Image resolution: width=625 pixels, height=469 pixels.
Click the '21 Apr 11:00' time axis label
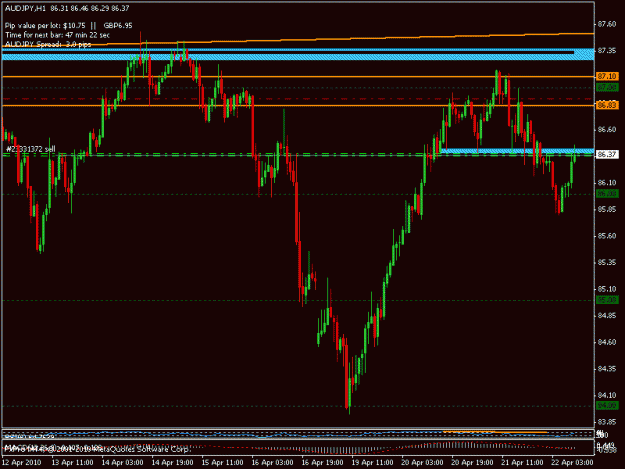[522, 462]
